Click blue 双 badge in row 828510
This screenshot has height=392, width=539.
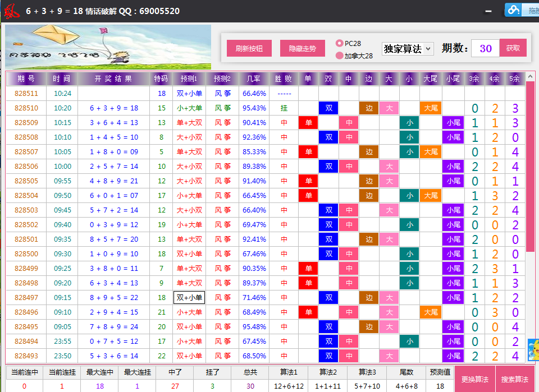coord(328,108)
